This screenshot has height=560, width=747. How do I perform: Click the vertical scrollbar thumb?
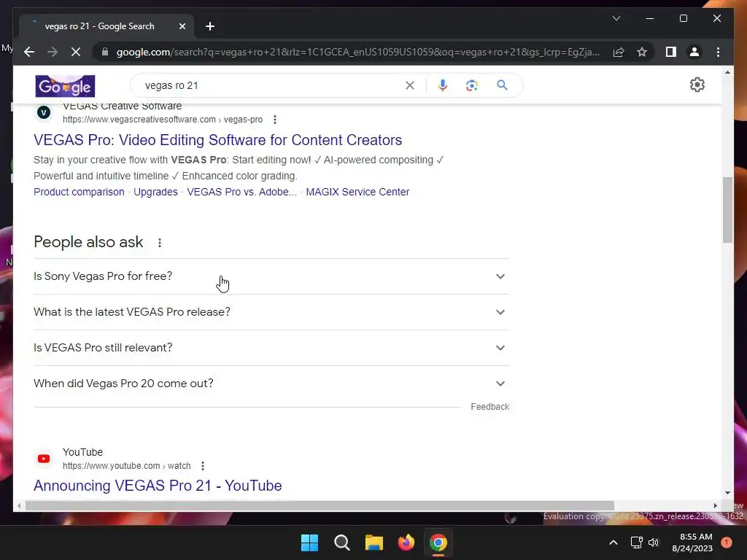pyautogui.click(x=727, y=210)
